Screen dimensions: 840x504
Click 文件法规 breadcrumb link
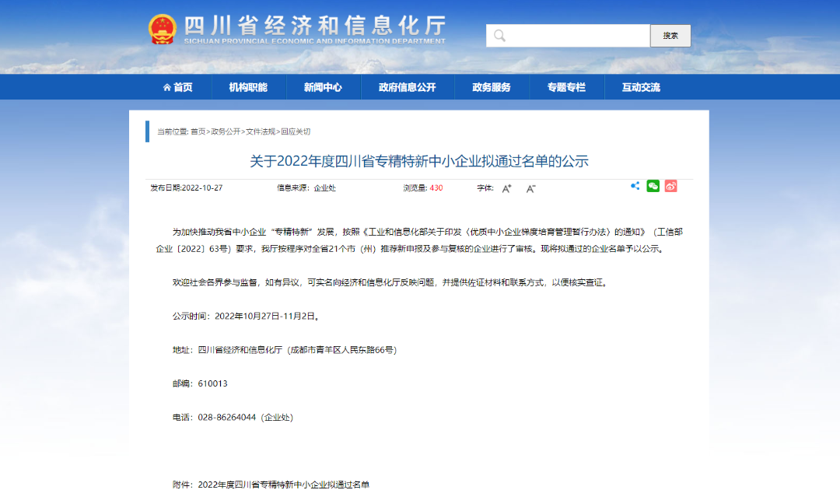click(261, 131)
